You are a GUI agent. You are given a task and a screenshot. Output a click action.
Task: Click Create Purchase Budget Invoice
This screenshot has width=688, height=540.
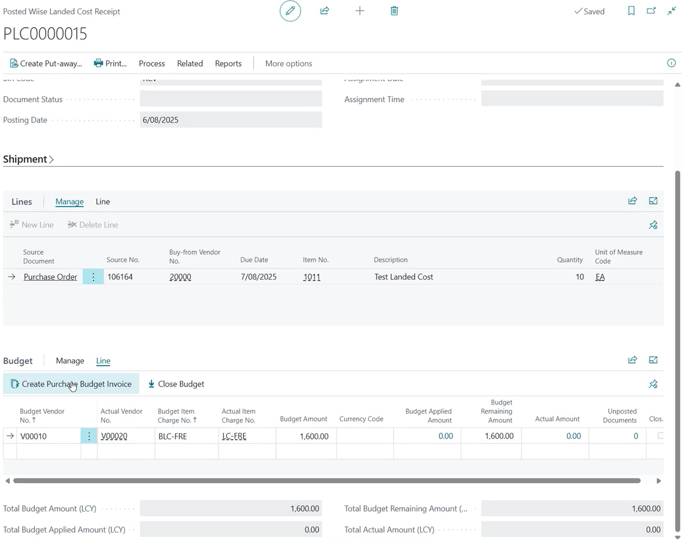pos(71,384)
